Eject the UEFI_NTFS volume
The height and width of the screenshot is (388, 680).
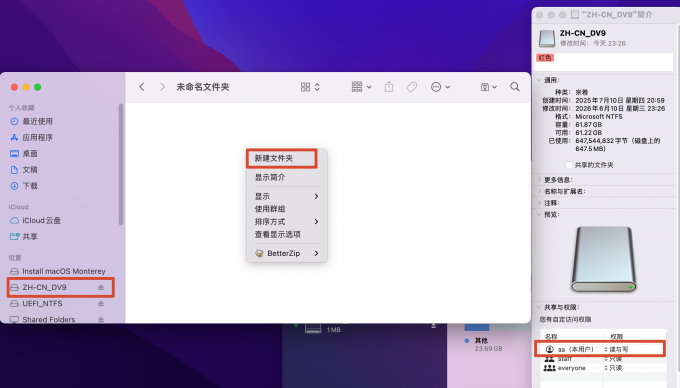coord(101,303)
